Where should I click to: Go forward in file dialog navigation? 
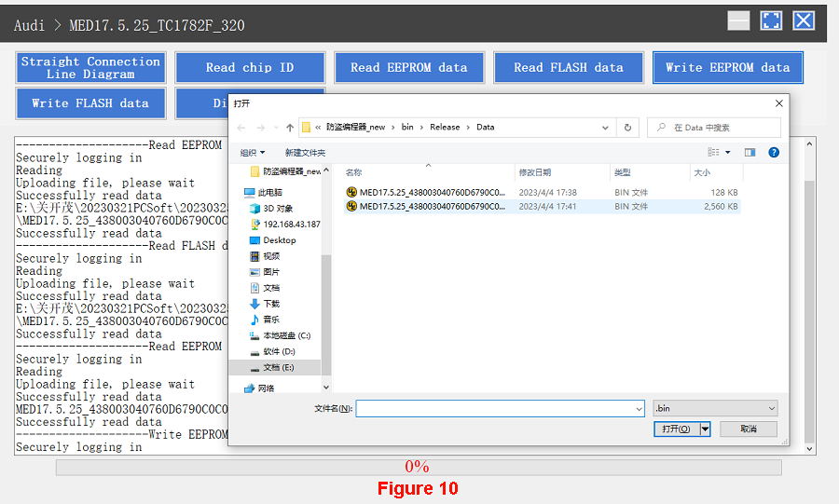coord(261,128)
